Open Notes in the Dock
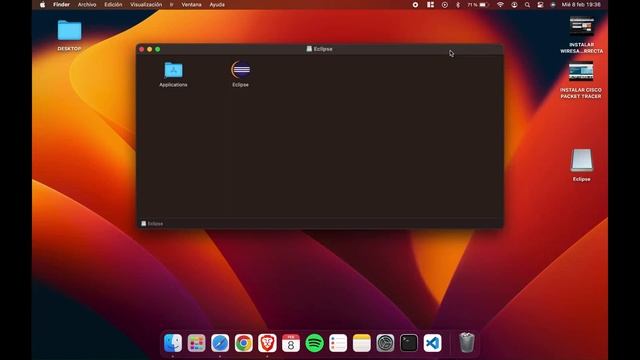The image size is (640, 360). click(362, 343)
